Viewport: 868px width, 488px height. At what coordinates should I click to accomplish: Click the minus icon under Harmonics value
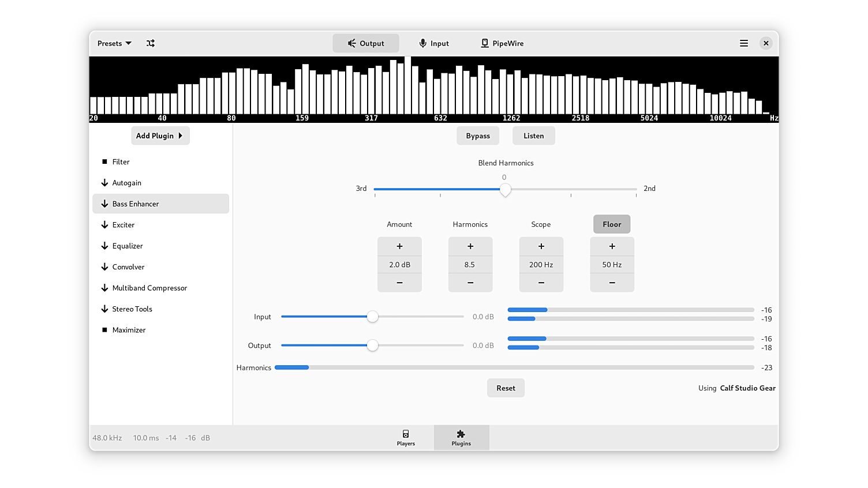pos(470,283)
